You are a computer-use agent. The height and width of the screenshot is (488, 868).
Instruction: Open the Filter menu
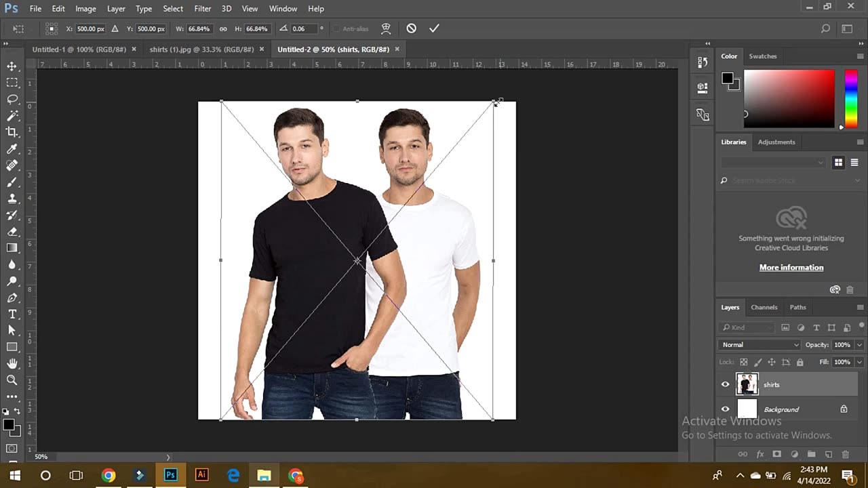click(x=202, y=9)
